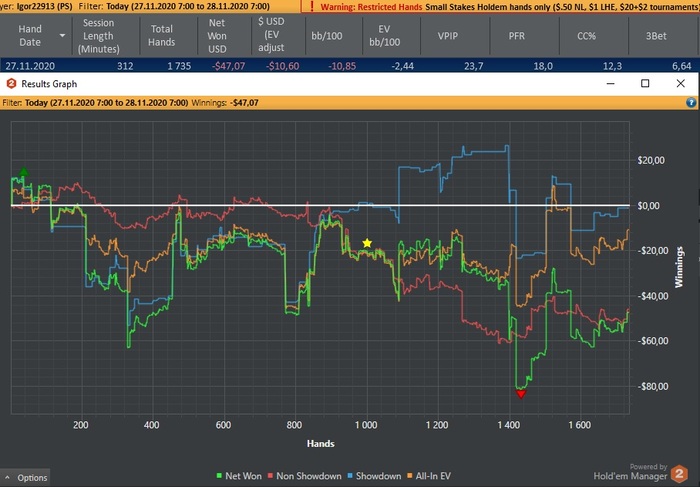
Task: Click VPIP value 23,7
Action: [x=473, y=66]
